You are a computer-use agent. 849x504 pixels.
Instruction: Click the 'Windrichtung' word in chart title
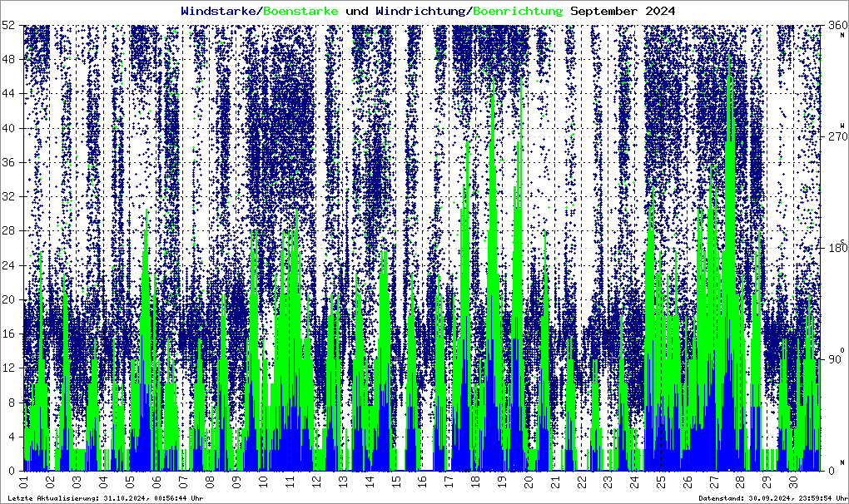pos(420,11)
